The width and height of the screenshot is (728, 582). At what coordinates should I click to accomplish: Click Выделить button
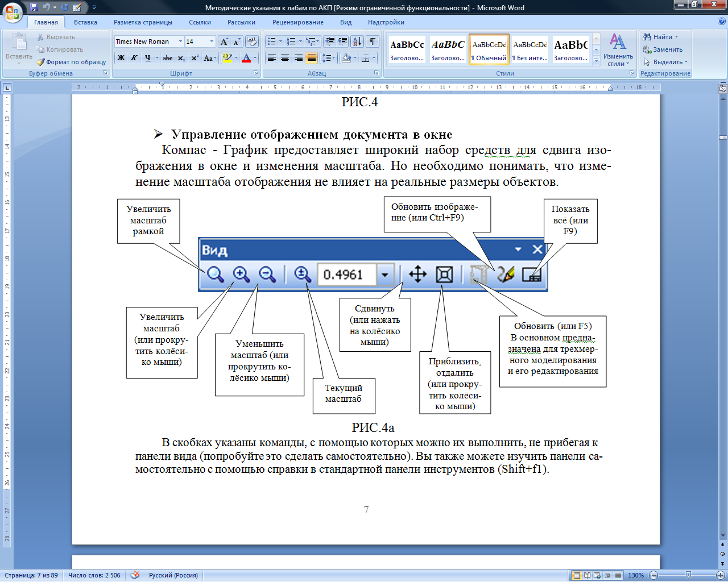[x=665, y=62]
